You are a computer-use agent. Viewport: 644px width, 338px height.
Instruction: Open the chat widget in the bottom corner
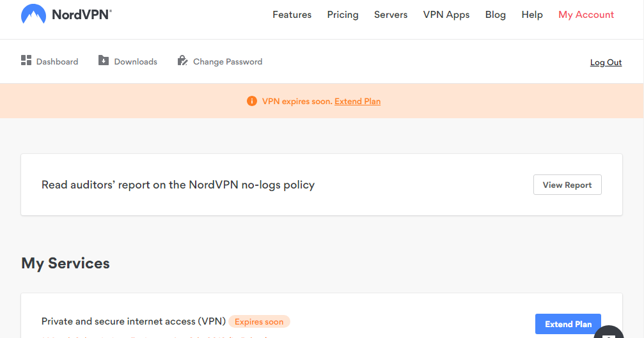coord(608,332)
